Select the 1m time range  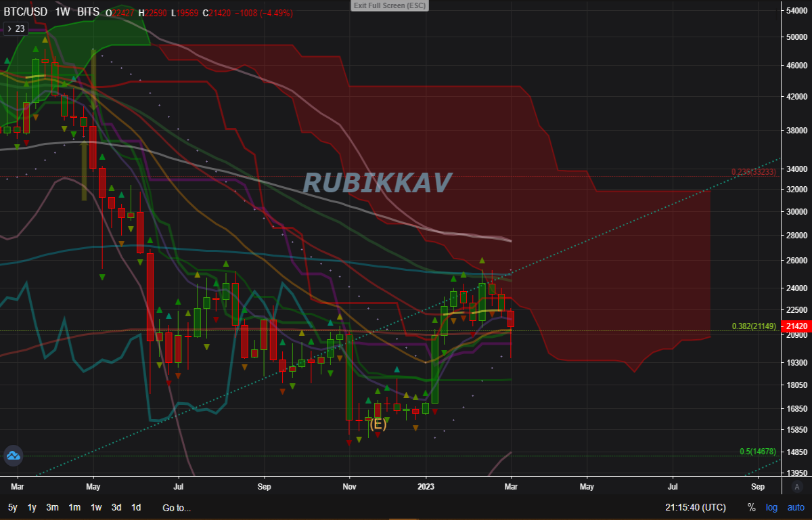[x=74, y=508]
